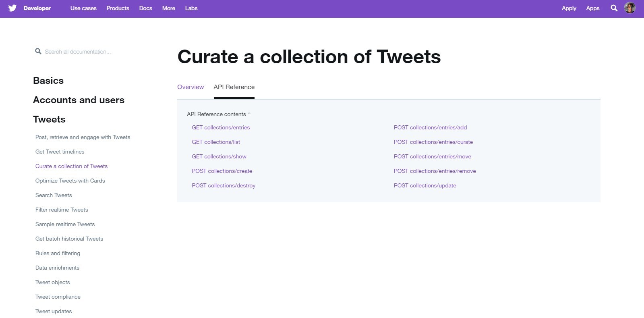Click the Twitter bird logo
Screen dimensions: 644x318
pos(12,8)
